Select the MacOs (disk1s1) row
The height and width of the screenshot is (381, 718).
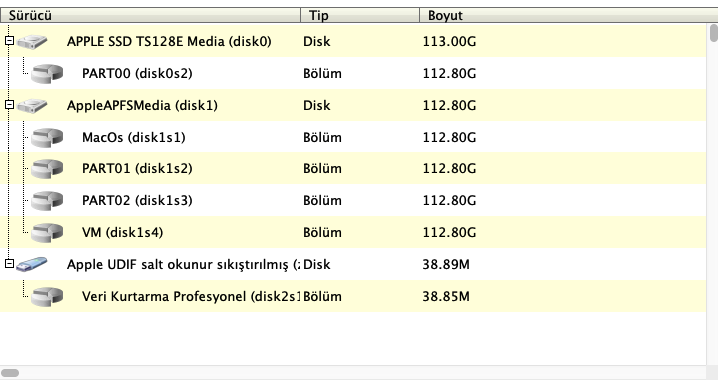tap(353, 137)
